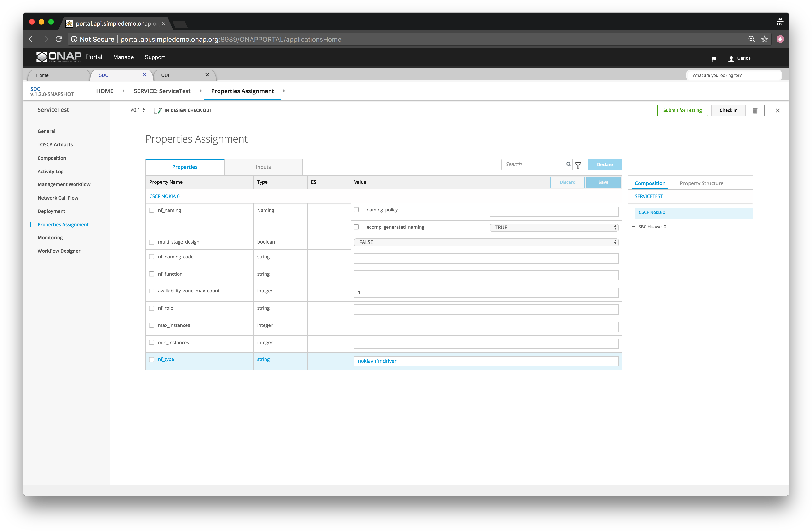Close the SDC portal tab

(145, 75)
